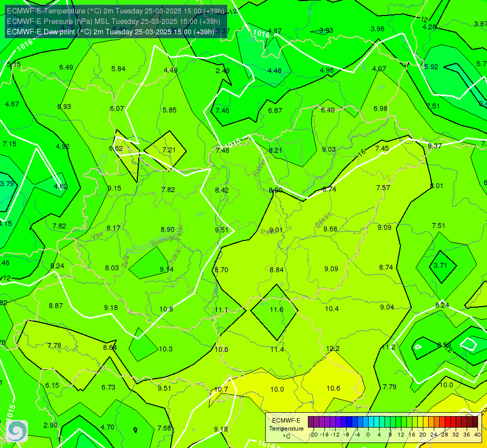This screenshot has height=448, width=487.
Task: Click the dew point value 9.15
Action: point(114,188)
